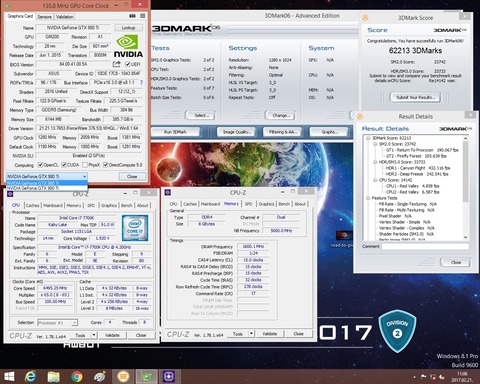This screenshot has height=384, width=480.
Task: Toggle the CUDA checkbox
Action: pyautogui.click(x=64, y=165)
